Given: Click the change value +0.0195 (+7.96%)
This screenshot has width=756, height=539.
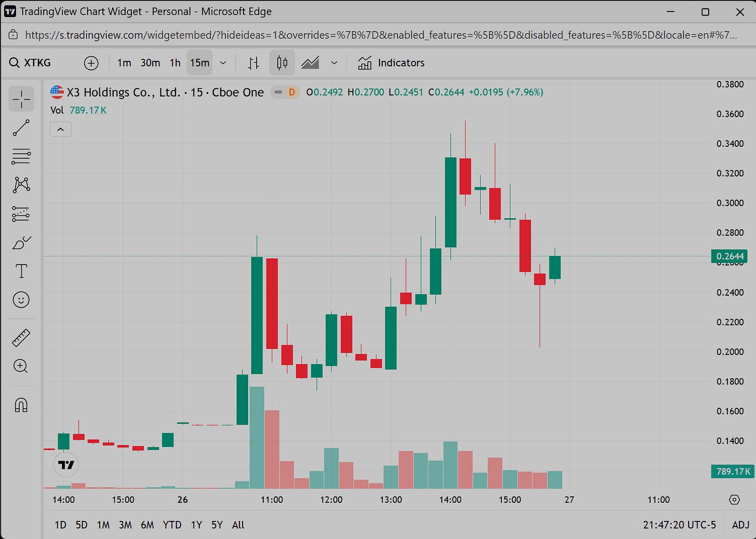Looking at the screenshot, I should [x=506, y=92].
